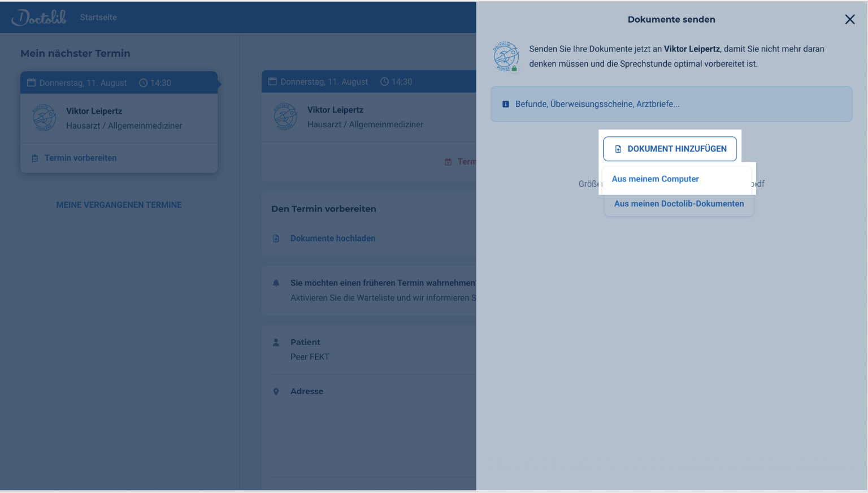Choose 'Aus meinem Computer' option
This screenshot has width=868, height=493.
655,179
